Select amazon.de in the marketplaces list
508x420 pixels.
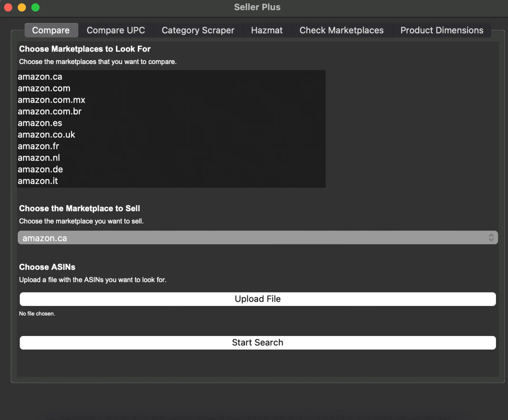[x=171, y=170]
